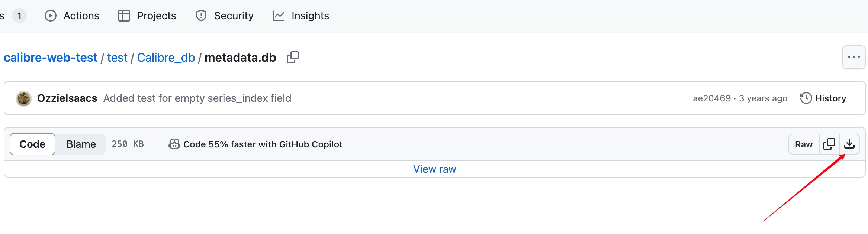Click the History clock icon
The image size is (868, 234).
coord(806,98)
